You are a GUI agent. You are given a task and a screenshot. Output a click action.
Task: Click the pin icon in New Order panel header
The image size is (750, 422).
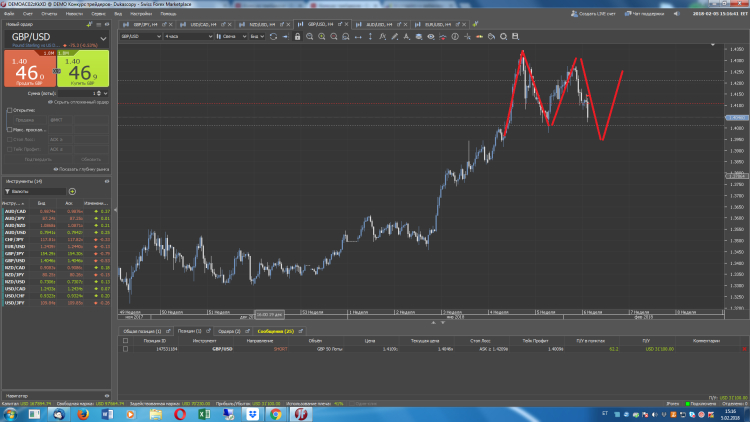(x=89, y=24)
